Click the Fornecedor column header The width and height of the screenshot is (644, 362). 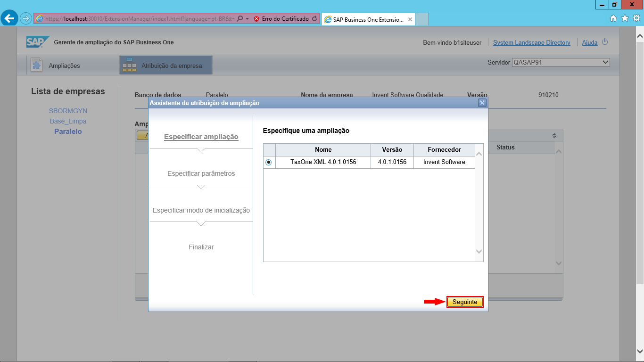444,149
